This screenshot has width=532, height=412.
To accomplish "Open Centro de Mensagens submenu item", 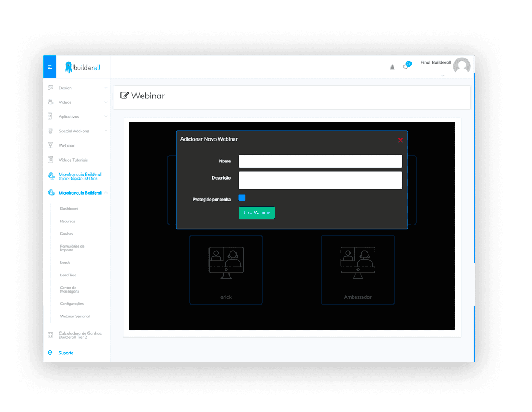I will point(70,289).
